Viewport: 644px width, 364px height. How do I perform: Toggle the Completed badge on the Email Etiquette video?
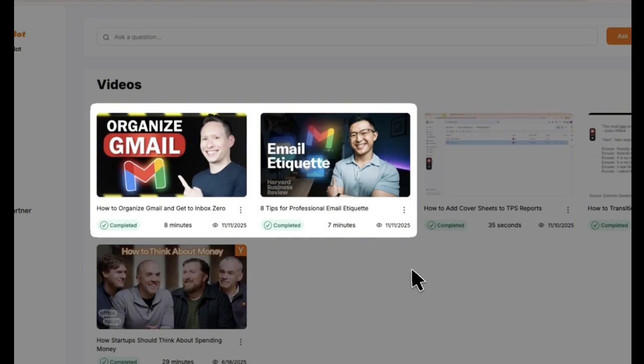pyautogui.click(x=282, y=225)
